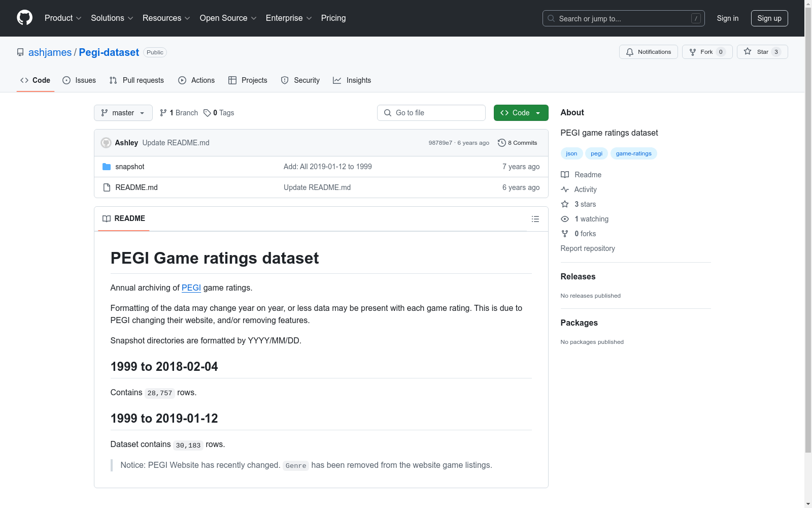Image resolution: width=812 pixels, height=508 pixels.
Task: Click the search magnifier icon in header
Action: click(x=551, y=18)
